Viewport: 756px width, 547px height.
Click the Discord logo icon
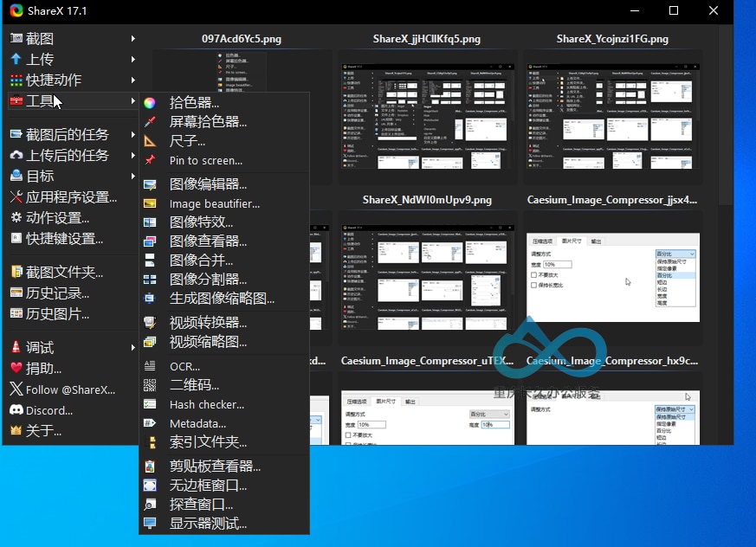pyautogui.click(x=16, y=410)
